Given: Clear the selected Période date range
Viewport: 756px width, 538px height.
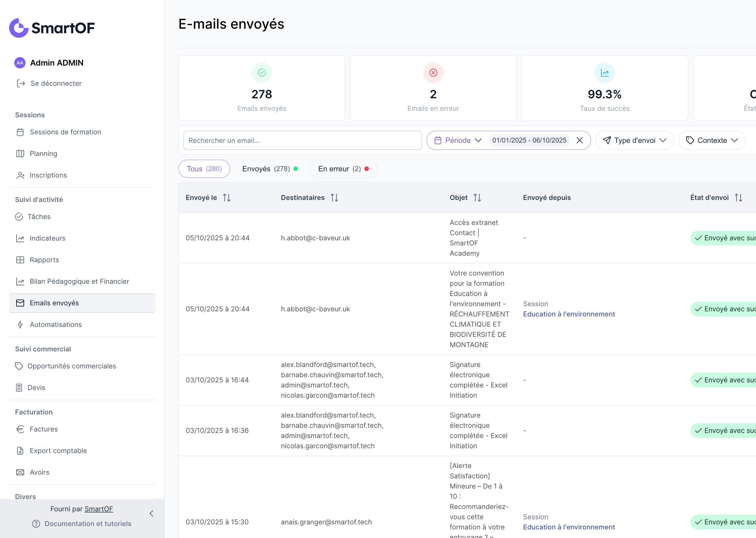Looking at the screenshot, I should coord(580,140).
